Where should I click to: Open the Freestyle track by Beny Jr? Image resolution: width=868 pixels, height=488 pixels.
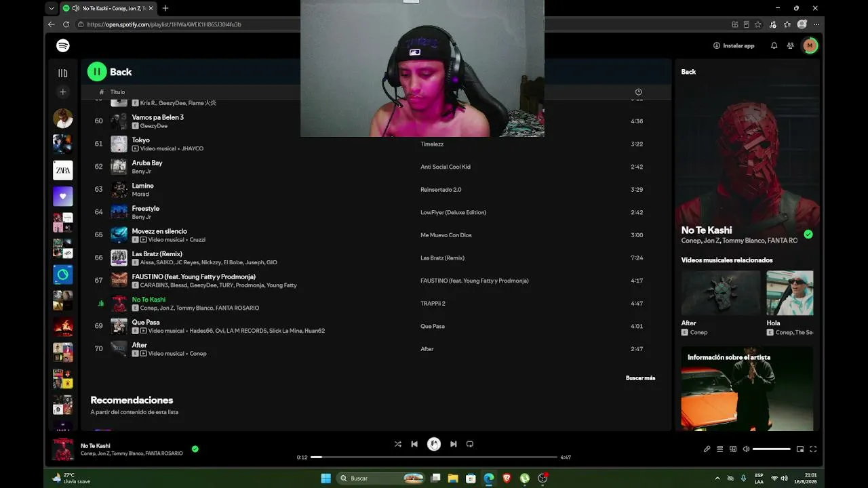pyautogui.click(x=145, y=209)
